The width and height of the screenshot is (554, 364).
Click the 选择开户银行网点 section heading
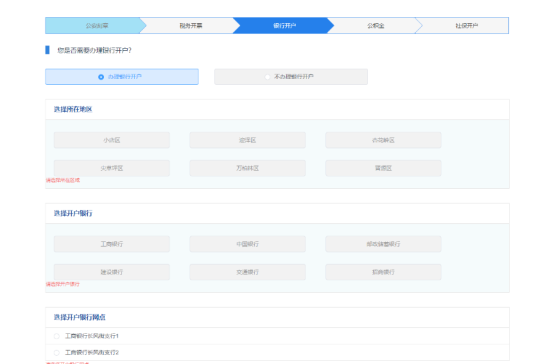coord(79,317)
